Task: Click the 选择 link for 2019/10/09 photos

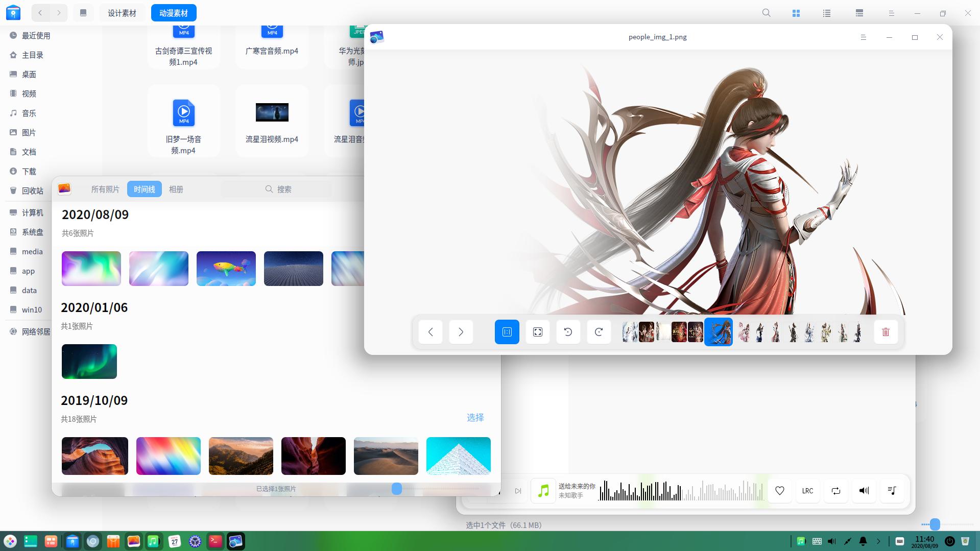Action: (x=474, y=418)
